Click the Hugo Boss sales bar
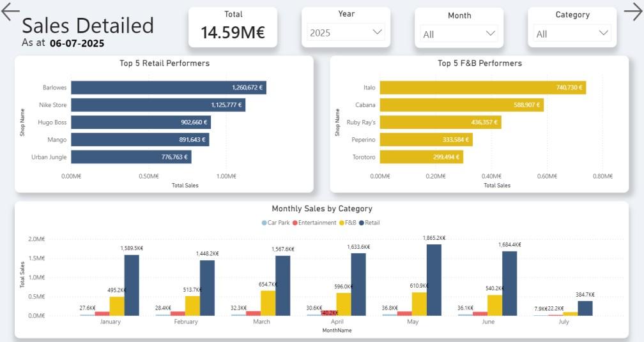The image size is (644, 342). click(141, 123)
